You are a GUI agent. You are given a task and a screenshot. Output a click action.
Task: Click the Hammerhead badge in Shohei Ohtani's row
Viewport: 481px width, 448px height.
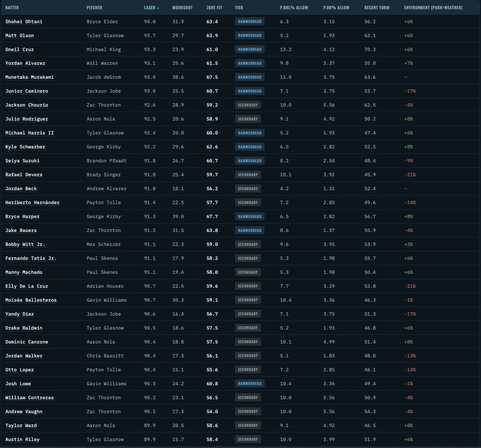tap(249, 22)
